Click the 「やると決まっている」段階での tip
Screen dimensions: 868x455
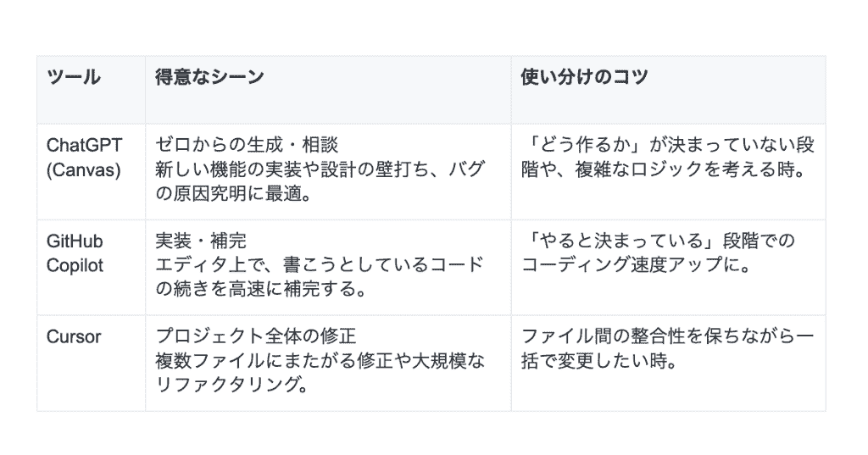tap(658, 241)
